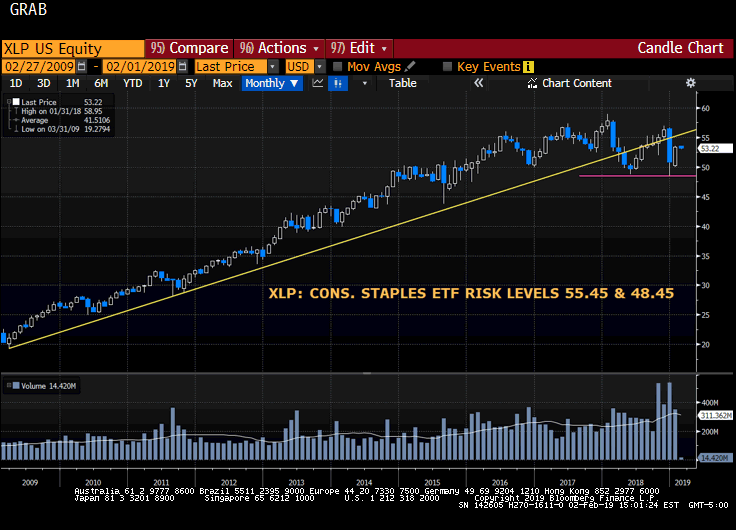Click the 95) Compare button

coord(189,48)
